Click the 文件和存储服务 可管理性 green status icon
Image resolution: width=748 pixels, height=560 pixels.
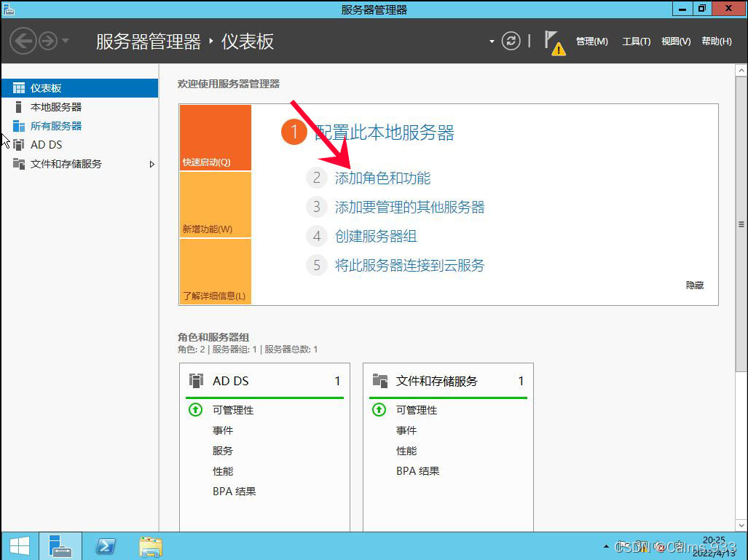pos(379,410)
